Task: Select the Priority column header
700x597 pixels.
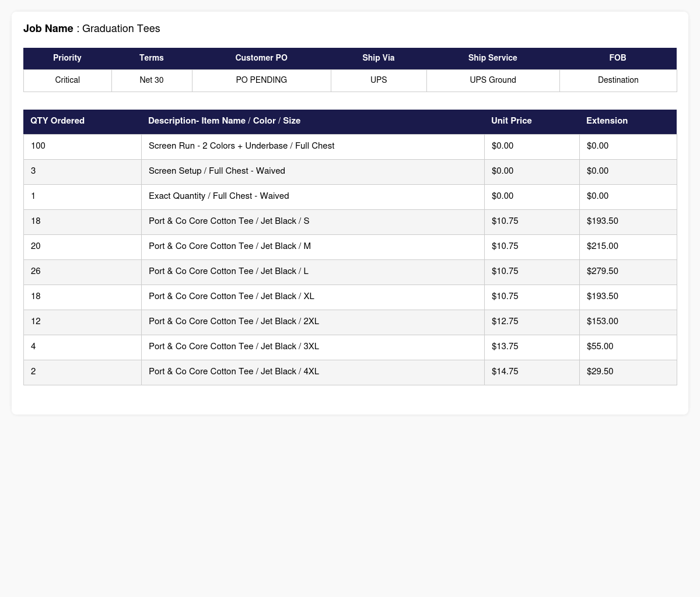Action: (x=67, y=58)
